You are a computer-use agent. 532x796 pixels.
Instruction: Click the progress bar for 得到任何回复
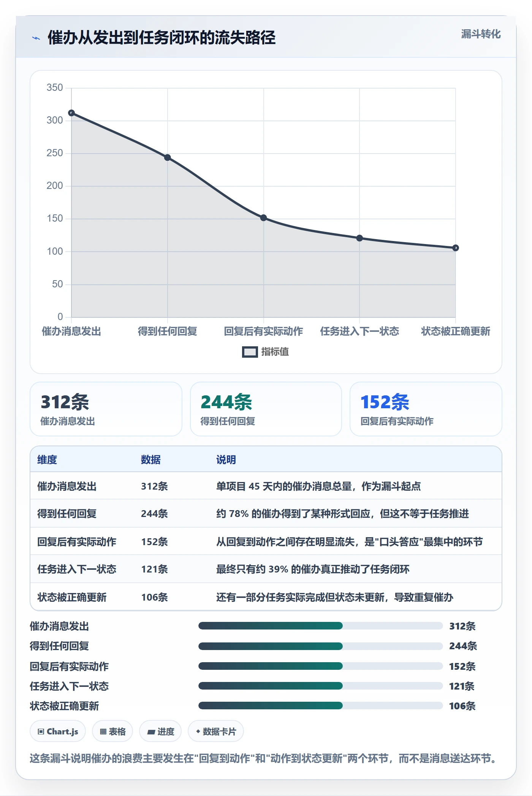(320, 646)
